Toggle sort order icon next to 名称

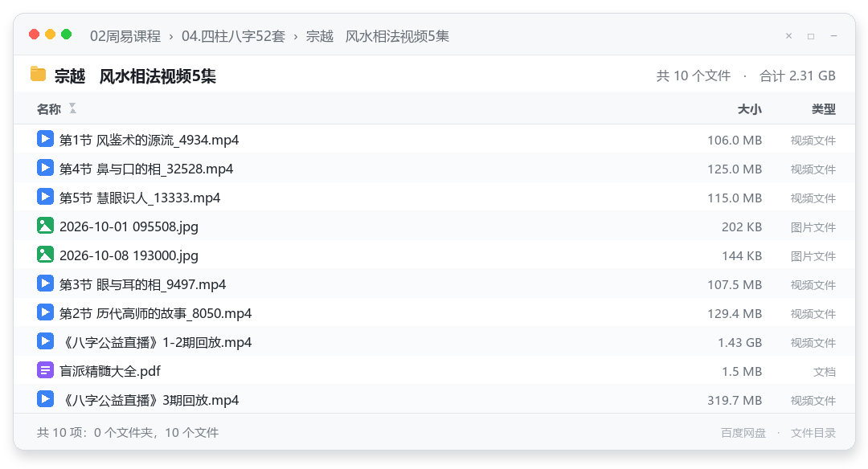(72, 108)
